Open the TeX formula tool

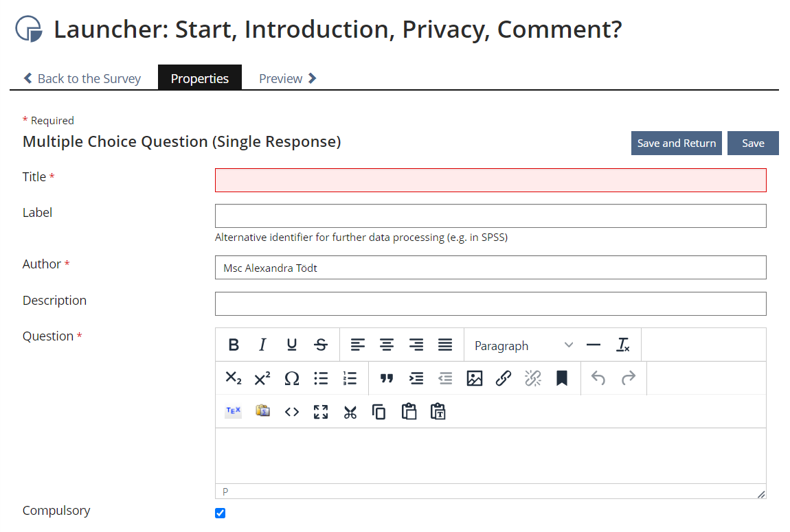233,412
